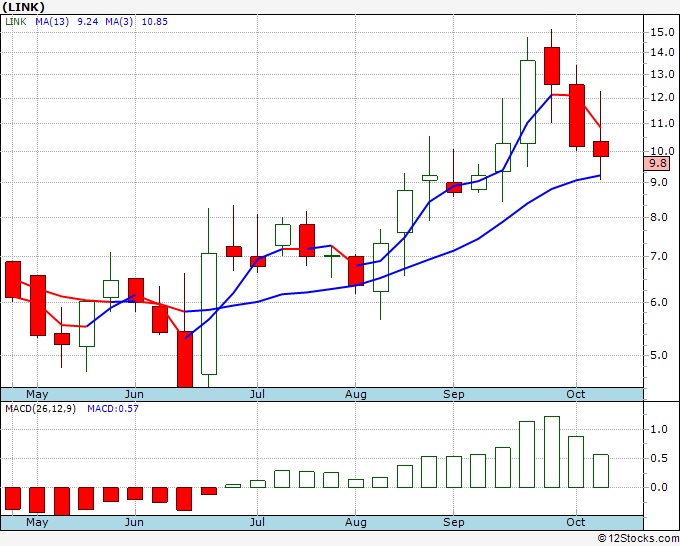Viewport: 680px width, 546px height.
Task: Click the final red candlestick near 9.8
Action: (x=601, y=149)
